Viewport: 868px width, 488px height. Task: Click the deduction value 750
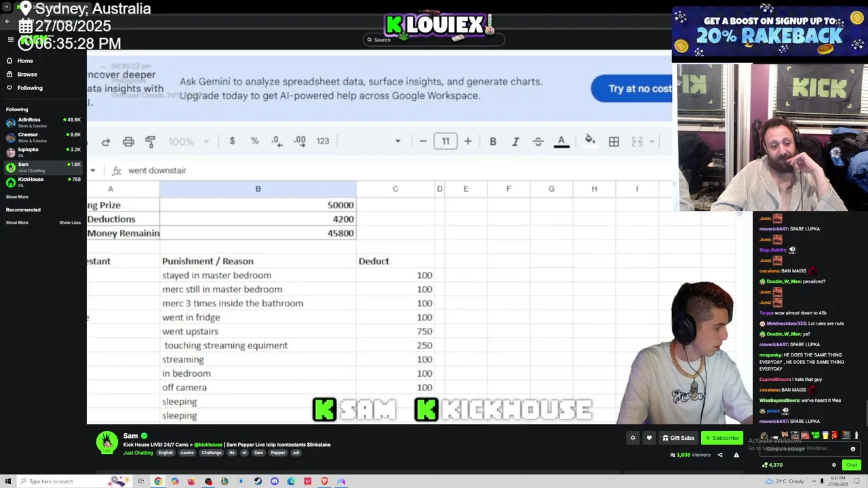395,331
